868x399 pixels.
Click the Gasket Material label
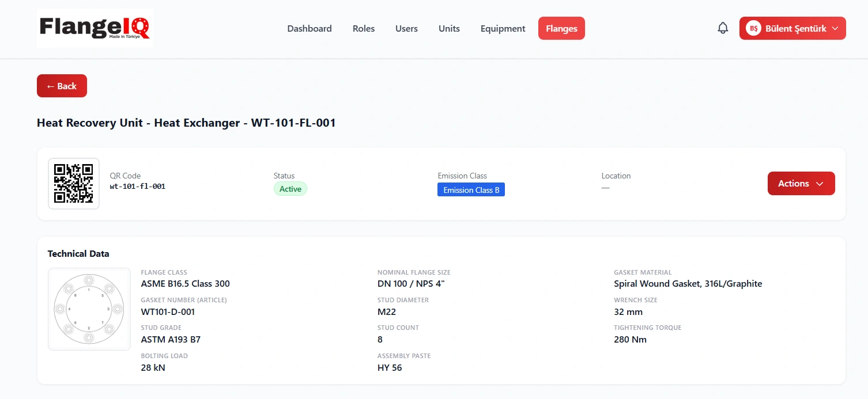tap(643, 272)
